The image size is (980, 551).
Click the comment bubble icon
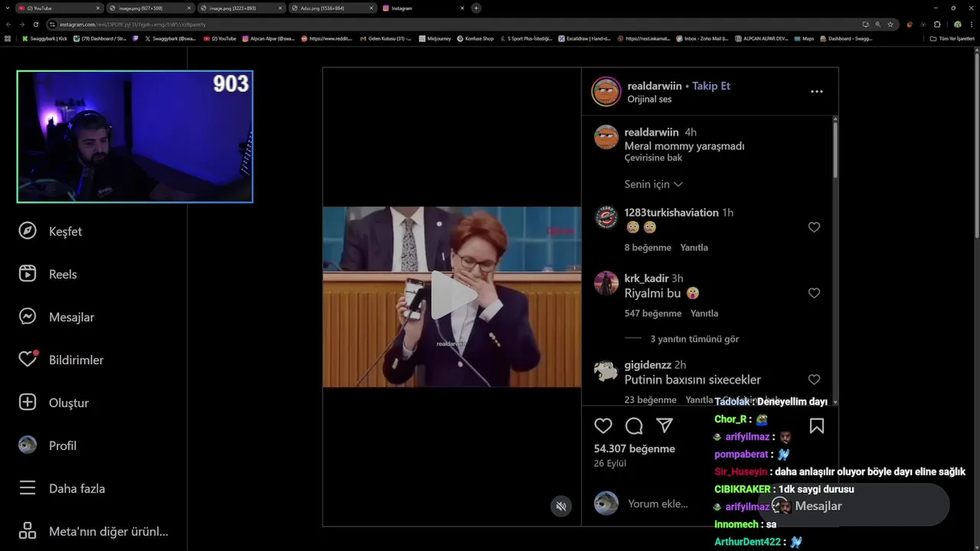[634, 426]
